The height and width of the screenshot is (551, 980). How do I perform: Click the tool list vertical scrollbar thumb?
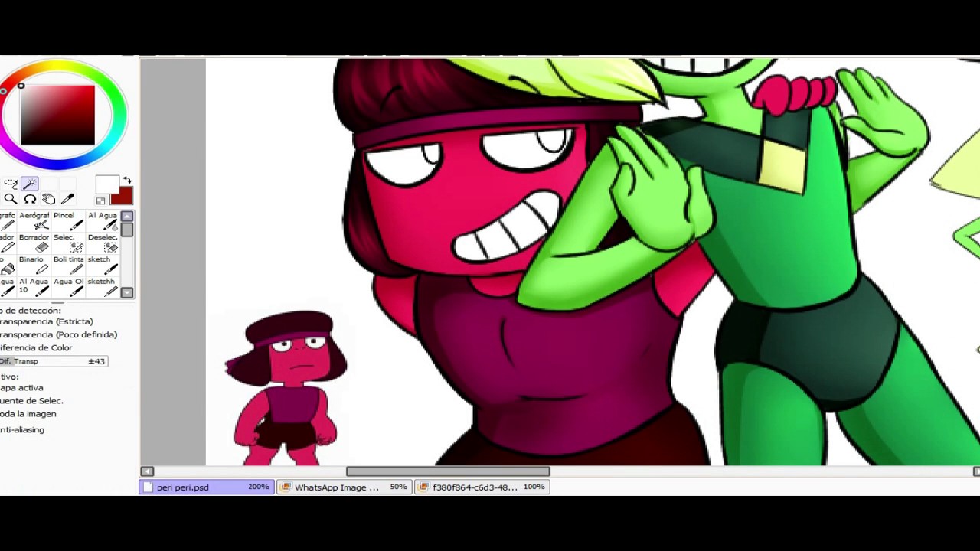(127, 230)
